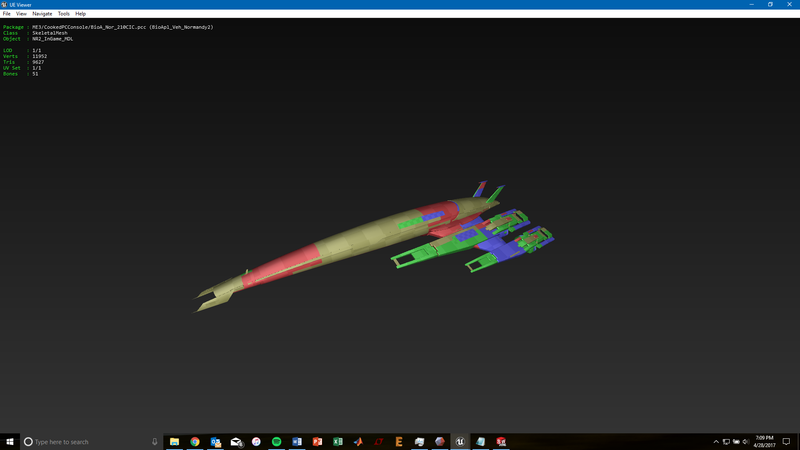The height and width of the screenshot is (450, 800).
Task: Click the network tray icon
Action: tap(726, 442)
